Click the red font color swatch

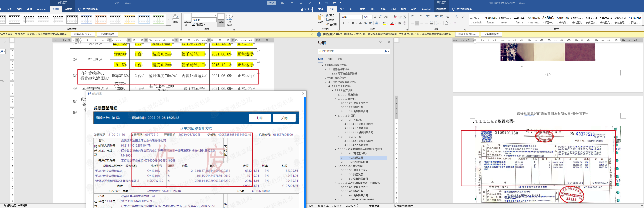coord(392,23)
